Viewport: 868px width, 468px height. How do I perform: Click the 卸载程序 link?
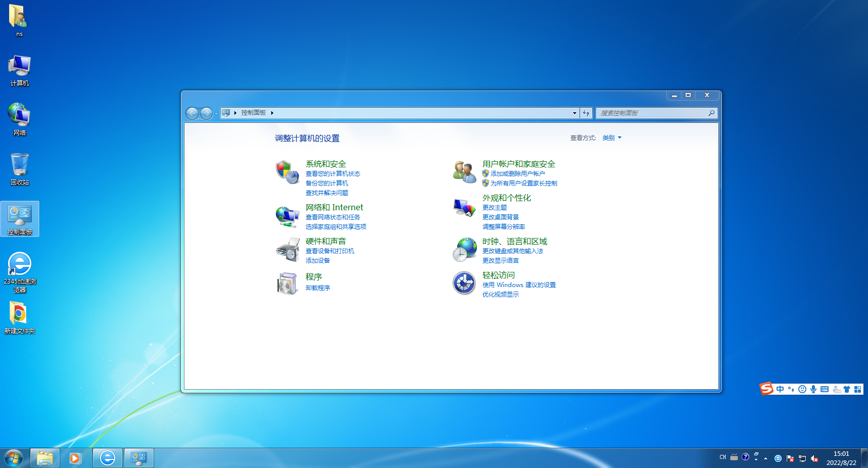click(318, 288)
